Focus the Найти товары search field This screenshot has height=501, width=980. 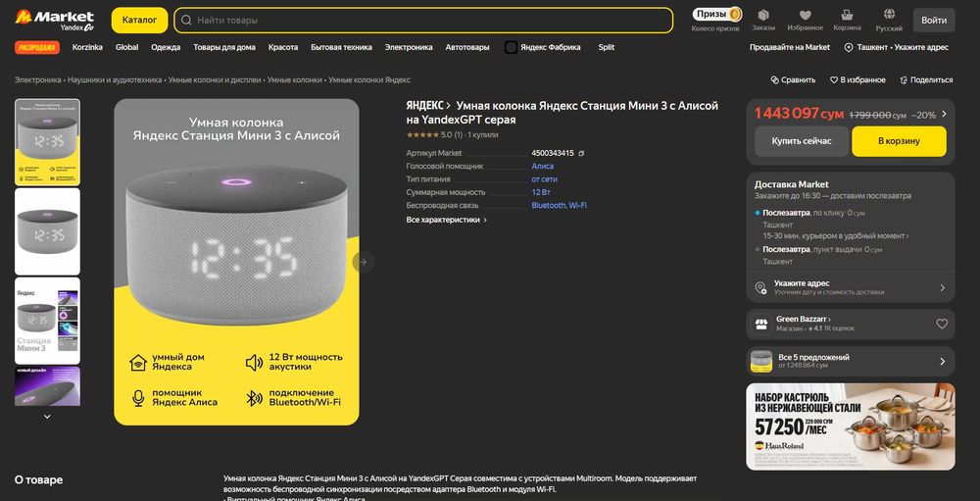423,20
